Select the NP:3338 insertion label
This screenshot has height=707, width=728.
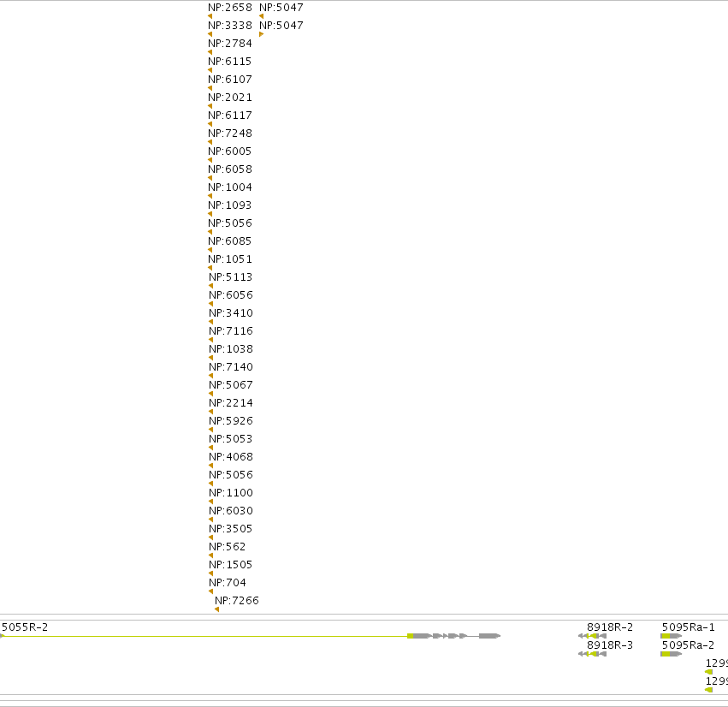click(230, 26)
